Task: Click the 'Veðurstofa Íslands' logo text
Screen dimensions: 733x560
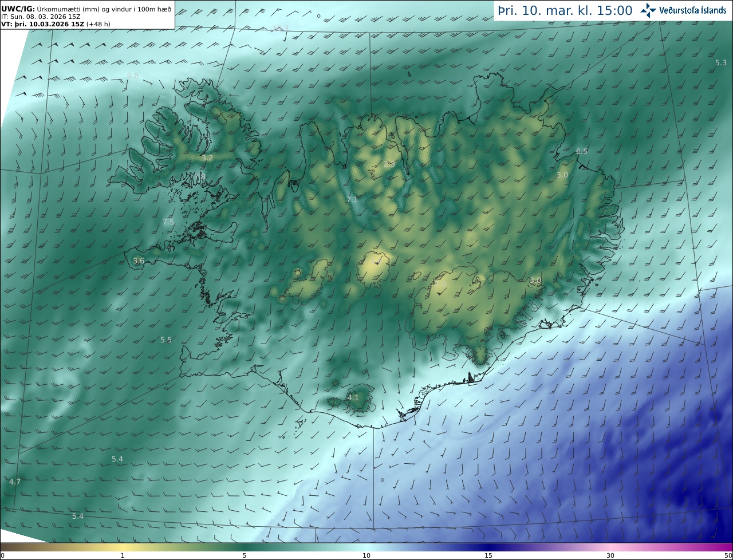Action: [693, 10]
